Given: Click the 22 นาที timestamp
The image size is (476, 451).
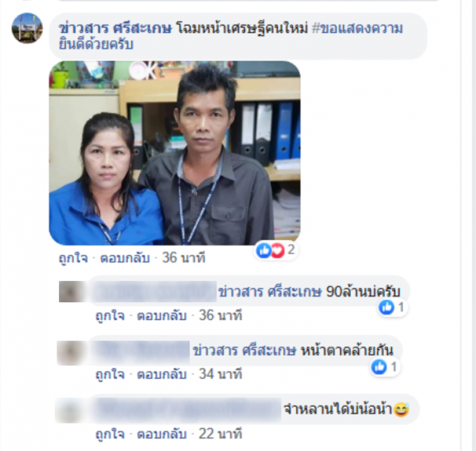Looking at the screenshot, I should pos(220,434).
